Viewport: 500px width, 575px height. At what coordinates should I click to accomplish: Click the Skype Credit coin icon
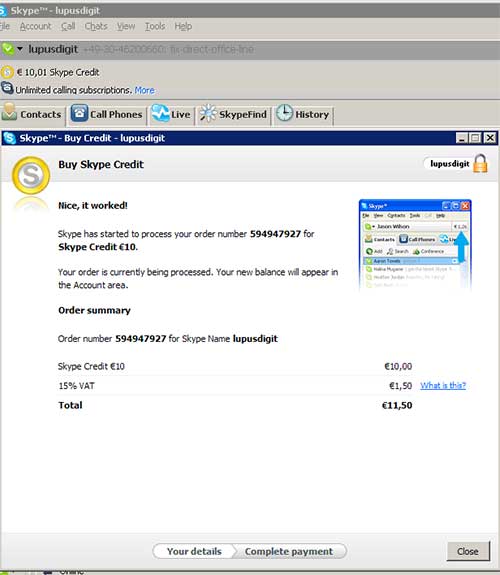pos(7,72)
